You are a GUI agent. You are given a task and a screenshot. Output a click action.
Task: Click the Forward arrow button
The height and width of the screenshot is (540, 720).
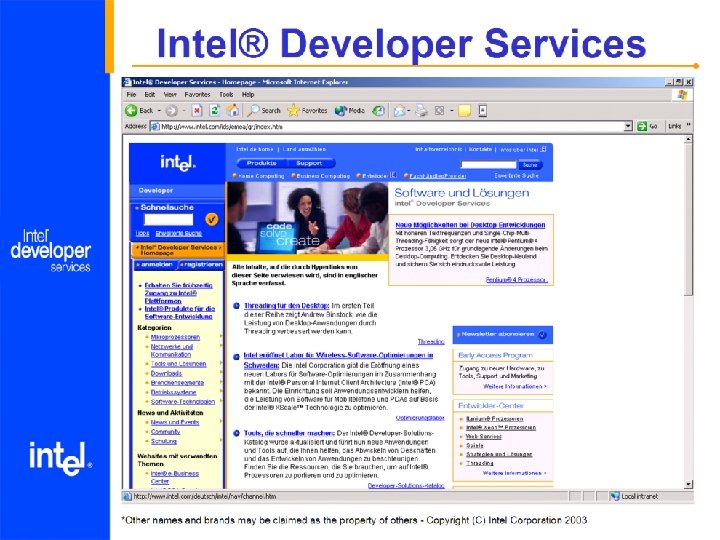171,110
